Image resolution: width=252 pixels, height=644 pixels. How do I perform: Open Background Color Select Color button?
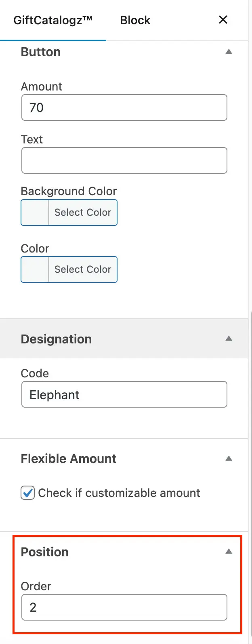83,213
